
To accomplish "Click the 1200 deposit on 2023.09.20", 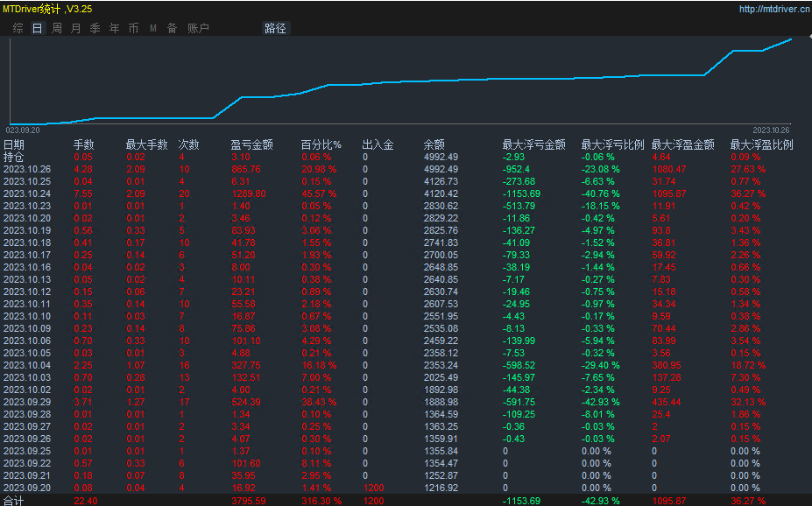I will 373,488.
